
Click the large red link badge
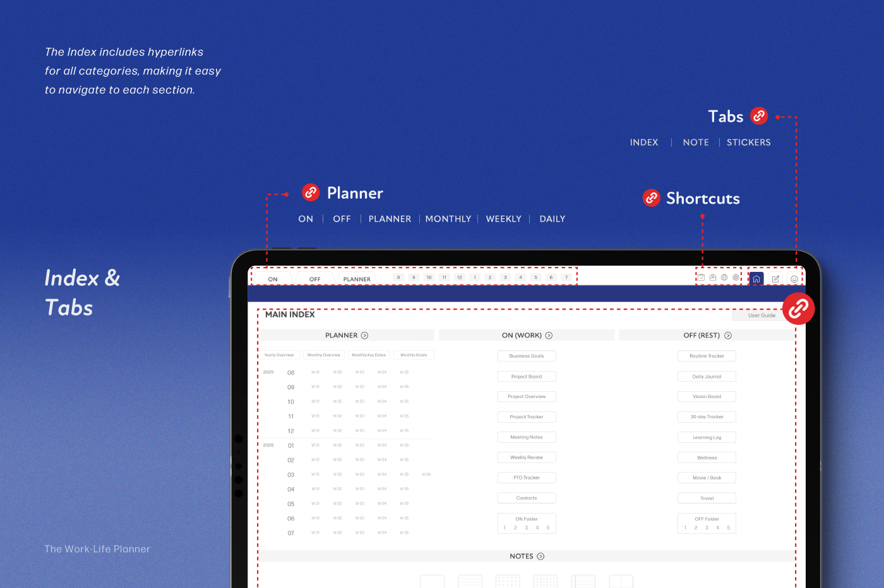pos(798,309)
